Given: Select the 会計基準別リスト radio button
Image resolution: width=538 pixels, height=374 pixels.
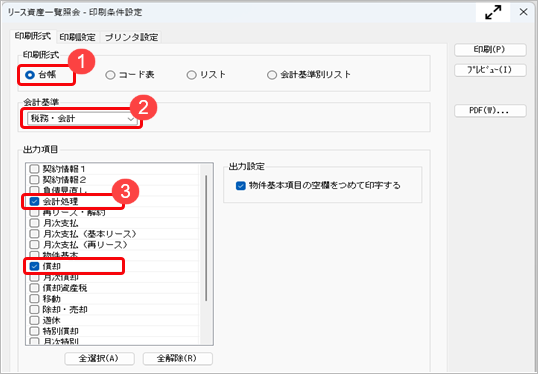Looking at the screenshot, I should [x=272, y=75].
